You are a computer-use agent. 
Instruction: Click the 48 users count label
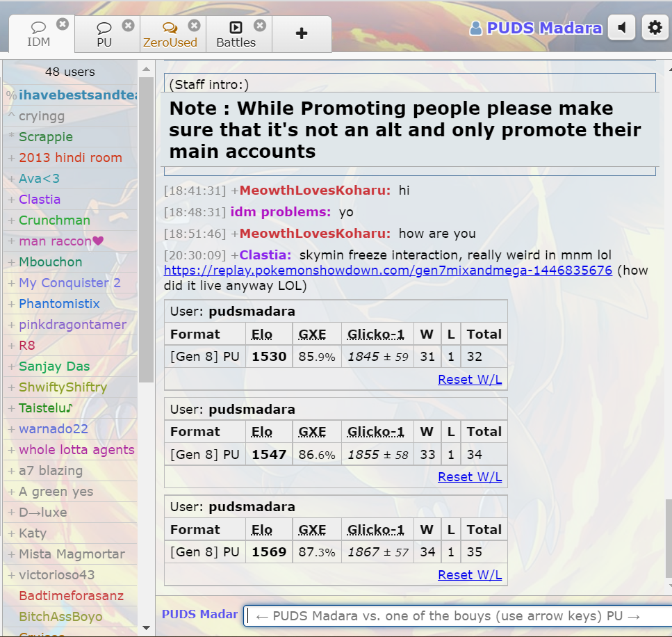[x=70, y=72]
